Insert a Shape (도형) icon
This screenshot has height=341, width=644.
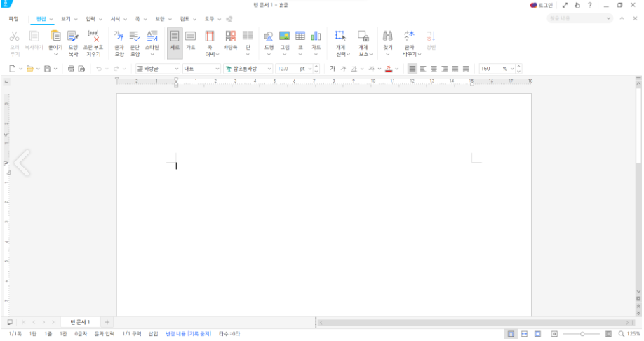tap(269, 36)
